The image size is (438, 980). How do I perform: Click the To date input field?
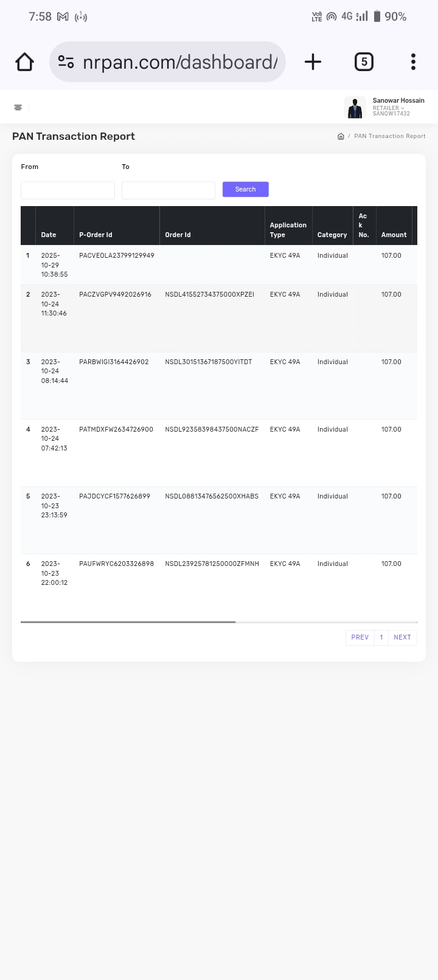click(x=169, y=190)
